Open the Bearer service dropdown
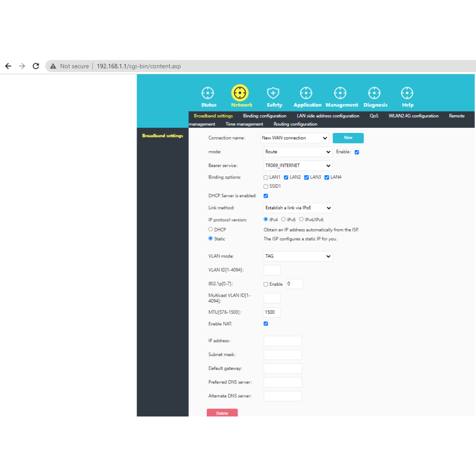Image resolution: width=476 pixels, height=476 pixels. pyautogui.click(x=298, y=165)
